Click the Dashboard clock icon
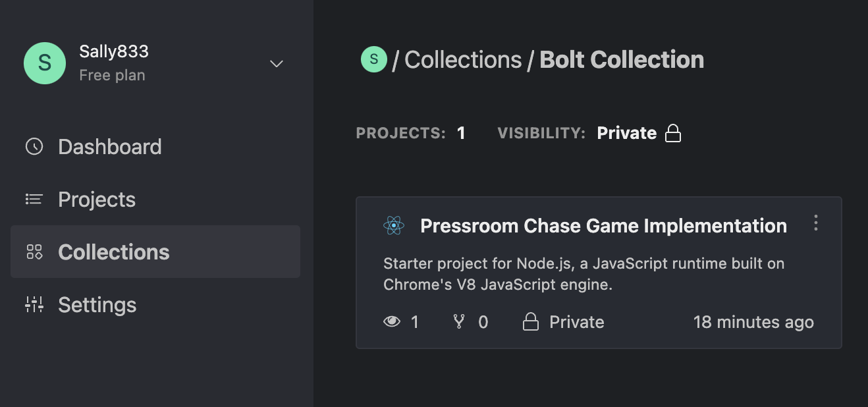The image size is (868, 407). [34, 146]
